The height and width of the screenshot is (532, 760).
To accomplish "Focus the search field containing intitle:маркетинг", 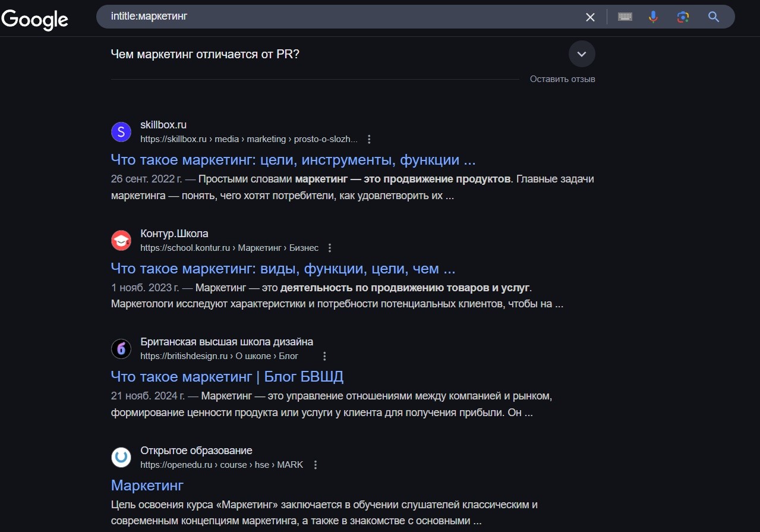I will [x=339, y=17].
